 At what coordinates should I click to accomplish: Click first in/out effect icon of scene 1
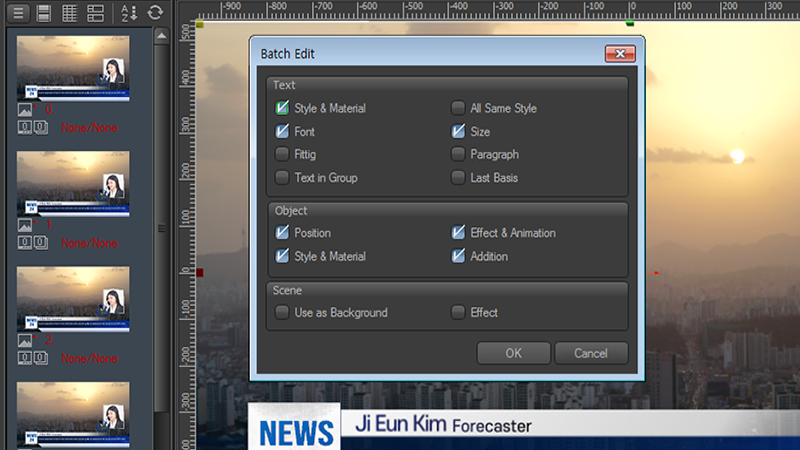[25, 243]
